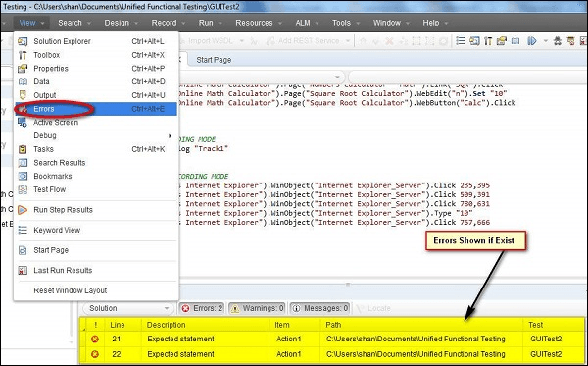Choose Reset Window Layout entry
Viewport: 588px width, 366px height.
click(x=96, y=290)
